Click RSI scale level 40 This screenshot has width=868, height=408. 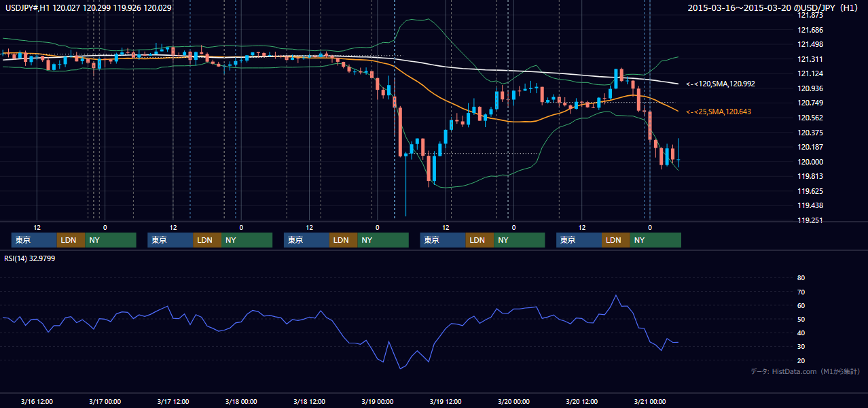(801, 333)
